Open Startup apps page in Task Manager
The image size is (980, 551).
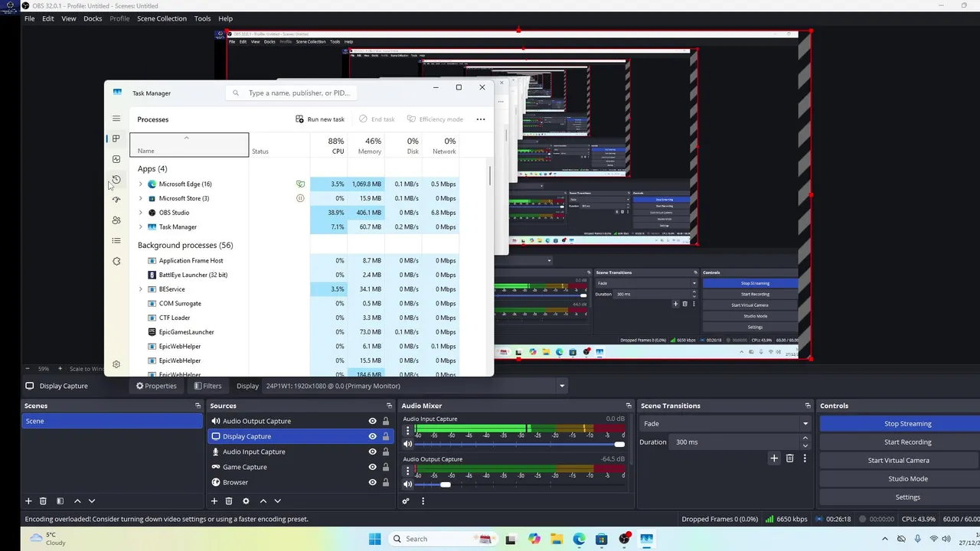click(116, 200)
